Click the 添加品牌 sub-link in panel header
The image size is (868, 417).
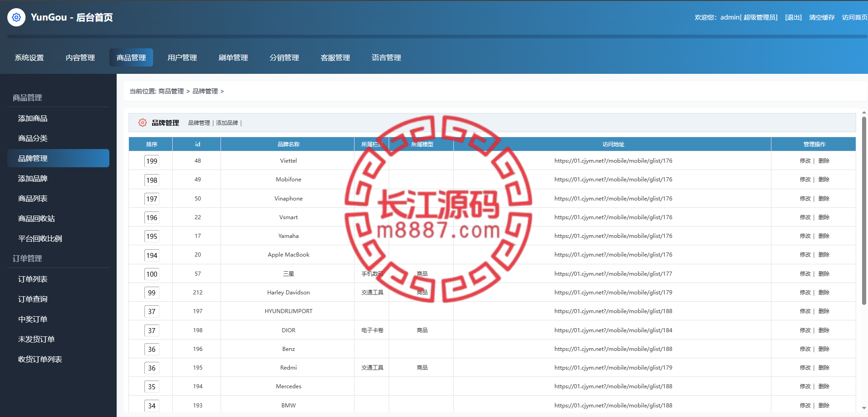pos(227,123)
